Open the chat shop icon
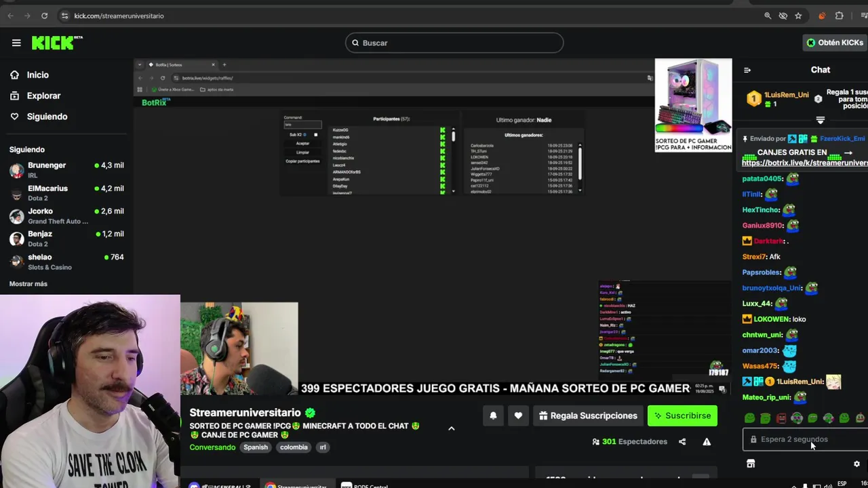The width and height of the screenshot is (868, 488). click(751, 464)
